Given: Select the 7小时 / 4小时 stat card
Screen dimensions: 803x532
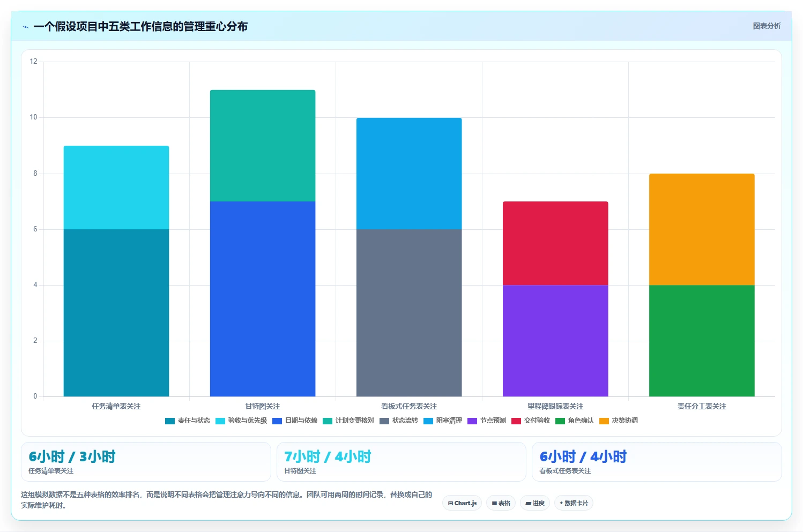Looking at the screenshot, I should point(401,462).
